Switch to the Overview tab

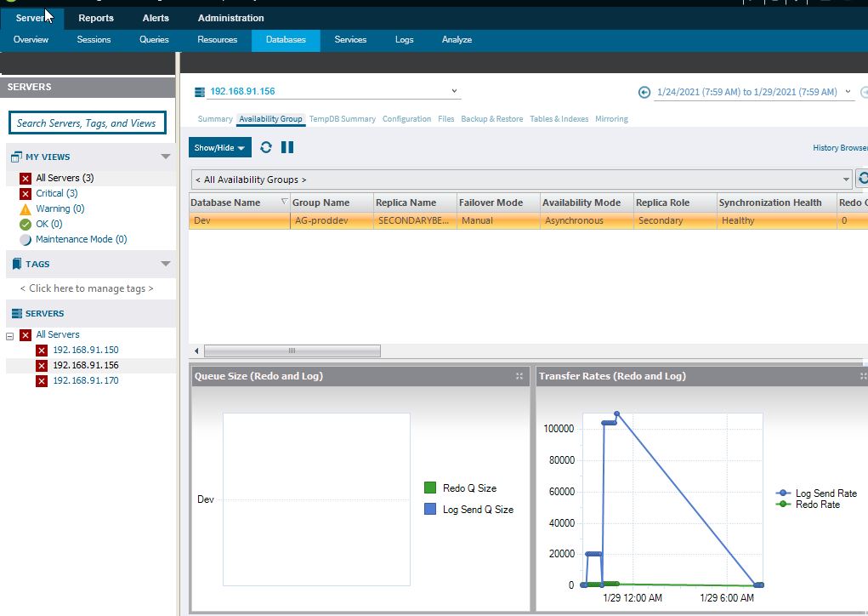click(x=31, y=40)
